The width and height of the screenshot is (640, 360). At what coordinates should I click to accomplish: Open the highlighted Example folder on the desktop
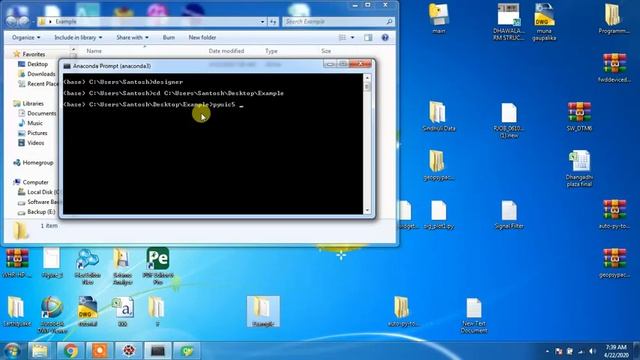coord(263,311)
